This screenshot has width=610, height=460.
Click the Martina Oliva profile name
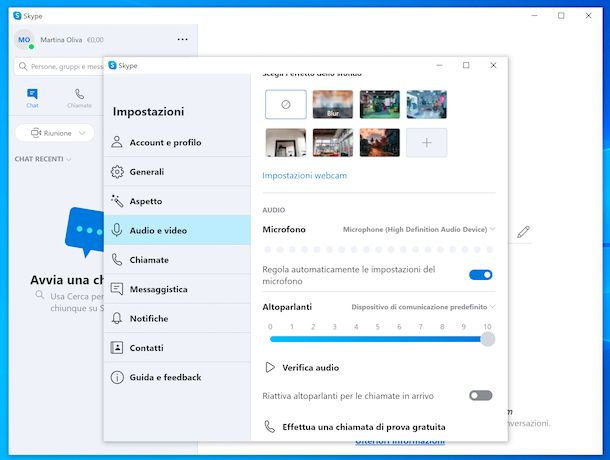61,40
